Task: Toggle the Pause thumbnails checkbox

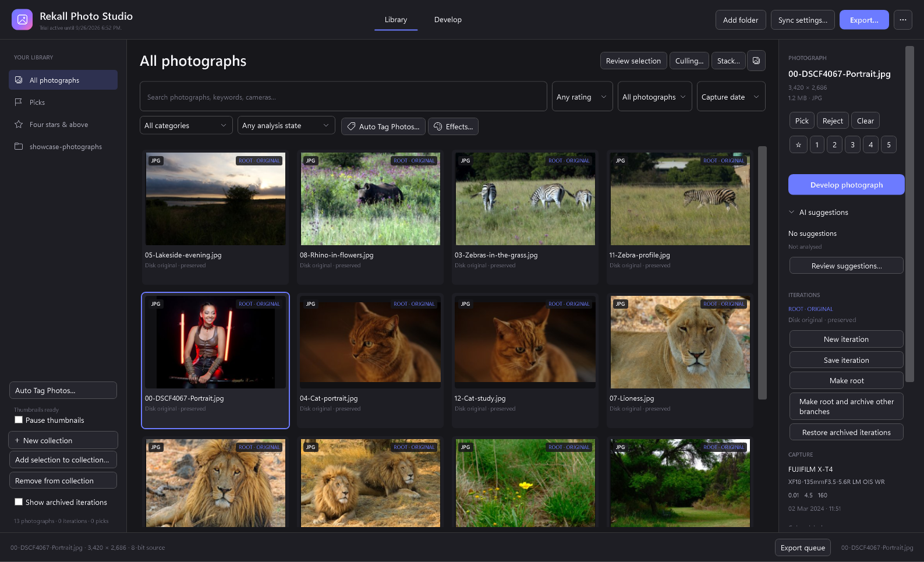Action: [19, 420]
